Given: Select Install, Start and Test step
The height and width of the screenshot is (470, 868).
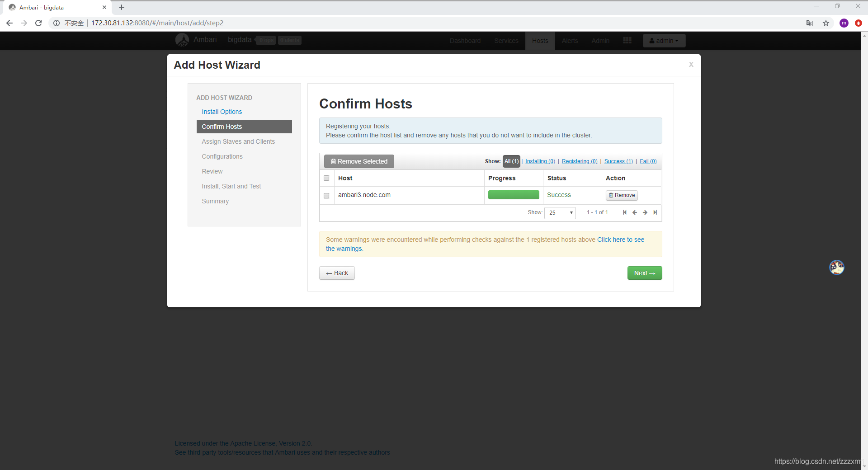Looking at the screenshot, I should pos(231,186).
